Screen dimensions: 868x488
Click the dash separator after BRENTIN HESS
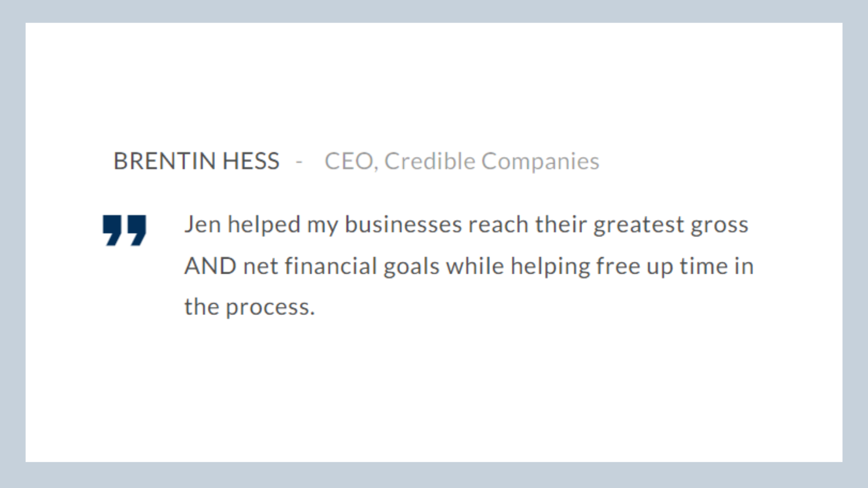[299, 162]
